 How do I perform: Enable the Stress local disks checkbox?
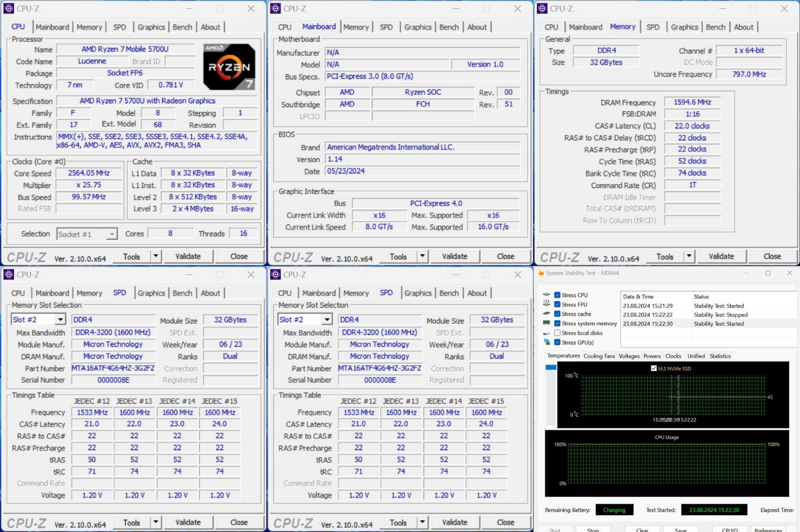[557, 333]
